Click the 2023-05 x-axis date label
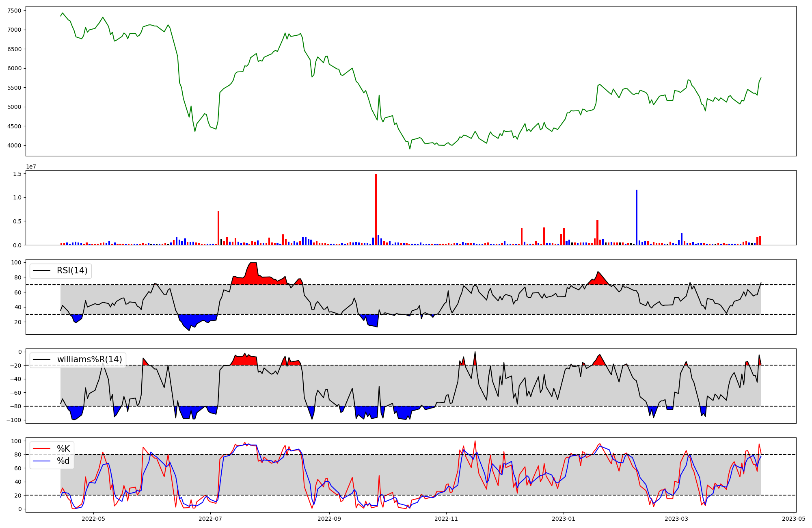Viewport: 812px width, 528px height. [794, 518]
